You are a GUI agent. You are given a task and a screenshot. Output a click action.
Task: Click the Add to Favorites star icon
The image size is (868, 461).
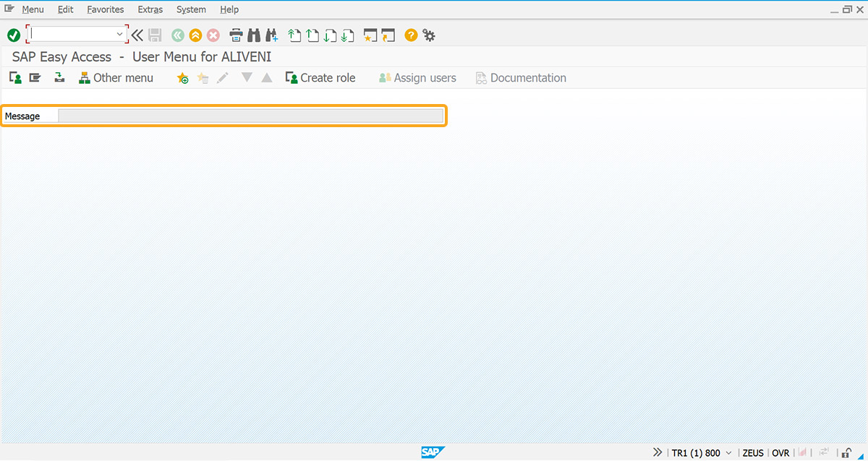(x=182, y=77)
